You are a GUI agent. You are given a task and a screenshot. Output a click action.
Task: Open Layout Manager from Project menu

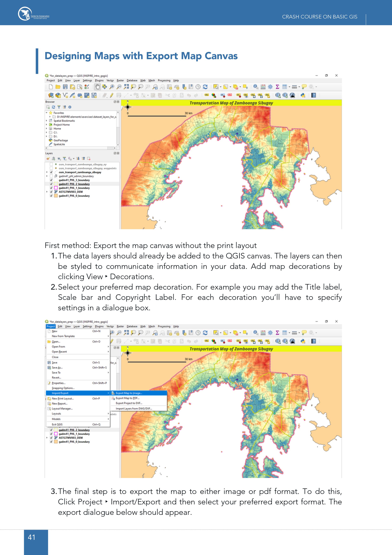point(62,409)
